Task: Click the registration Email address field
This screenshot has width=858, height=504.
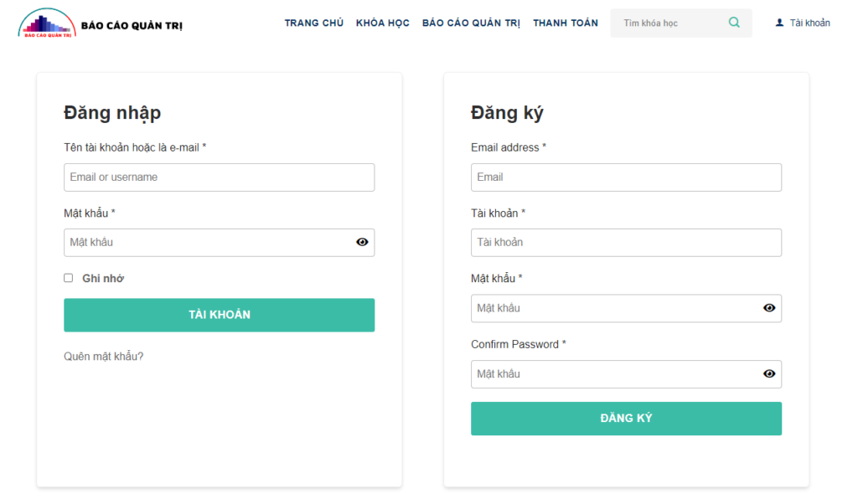Action: click(626, 177)
